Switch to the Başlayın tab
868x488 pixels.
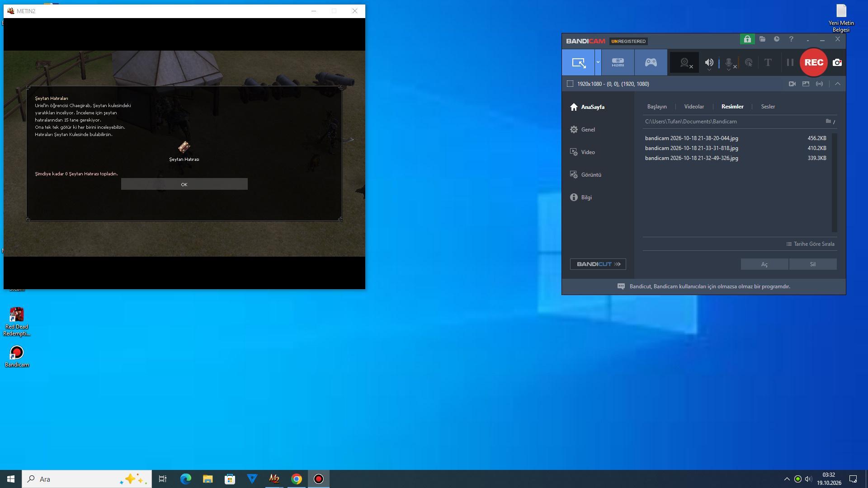click(657, 107)
